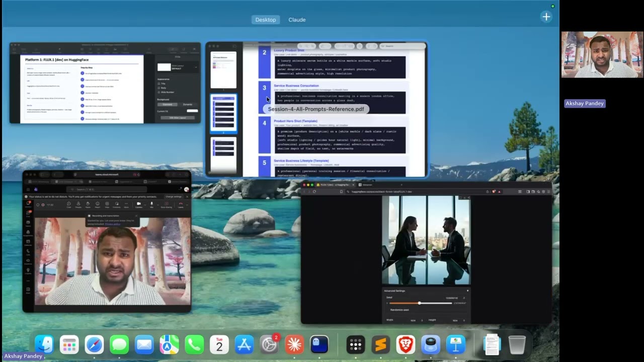Open Finder from the Dock
Image resolution: width=644 pixels, height=362 pixels.
(44, 344)
